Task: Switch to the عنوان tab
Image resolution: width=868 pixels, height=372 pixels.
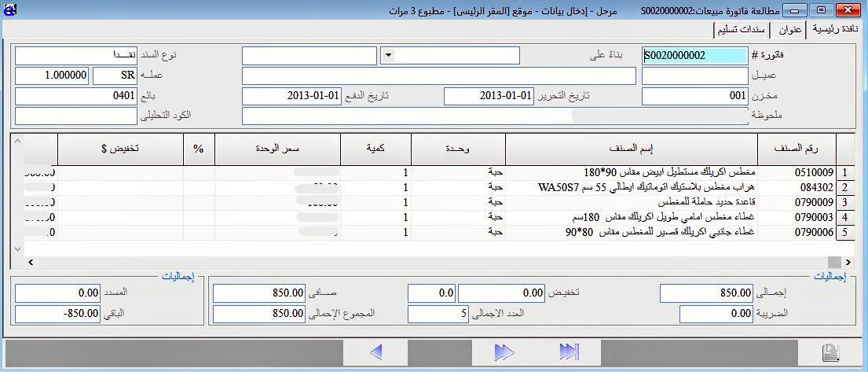Action: tap(790, 30)
